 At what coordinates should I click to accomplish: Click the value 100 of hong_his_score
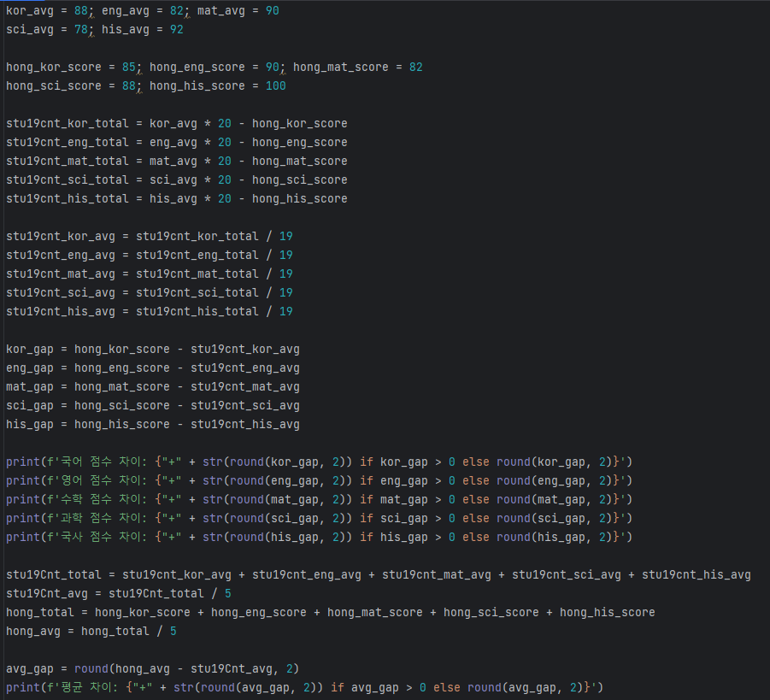click(275, 86)
